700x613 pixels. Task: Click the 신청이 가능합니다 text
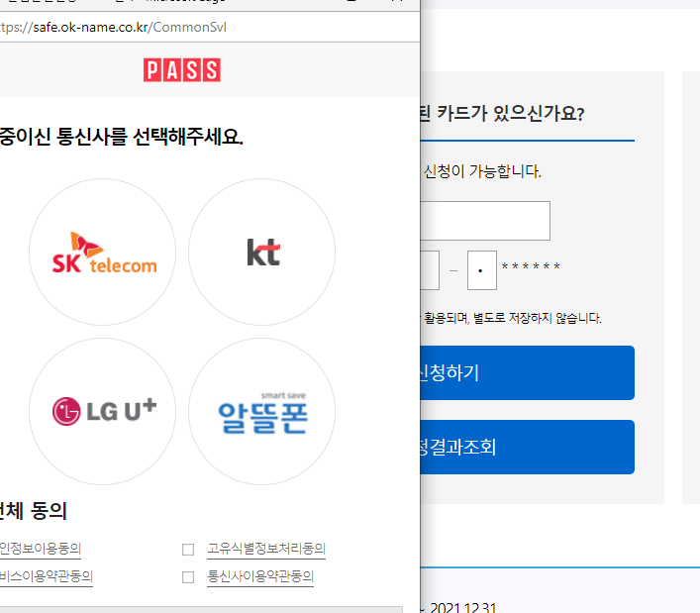pos(482,171)
